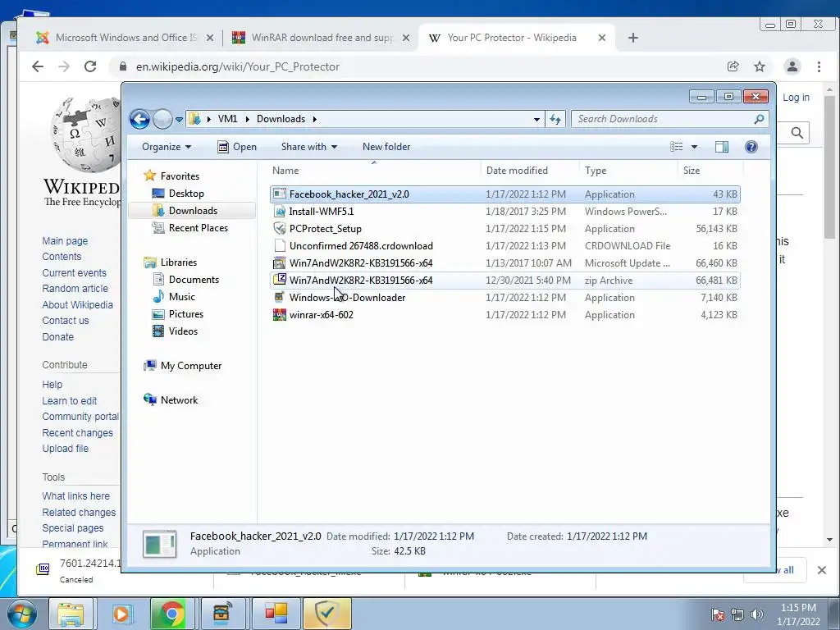840x630 pixels.
Task: Close Chrome downloads bar with X
Action: click(x=821, y=570)
